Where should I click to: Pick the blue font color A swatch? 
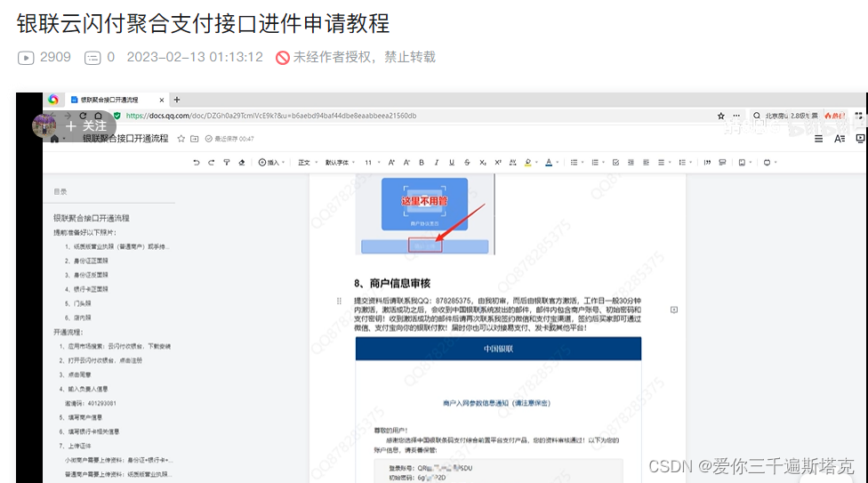pyautogui.click(x=549, y=162)
